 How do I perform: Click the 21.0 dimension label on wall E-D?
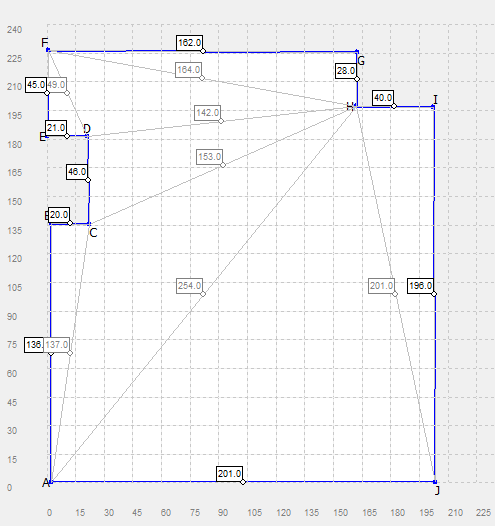(x=56, y=128)
